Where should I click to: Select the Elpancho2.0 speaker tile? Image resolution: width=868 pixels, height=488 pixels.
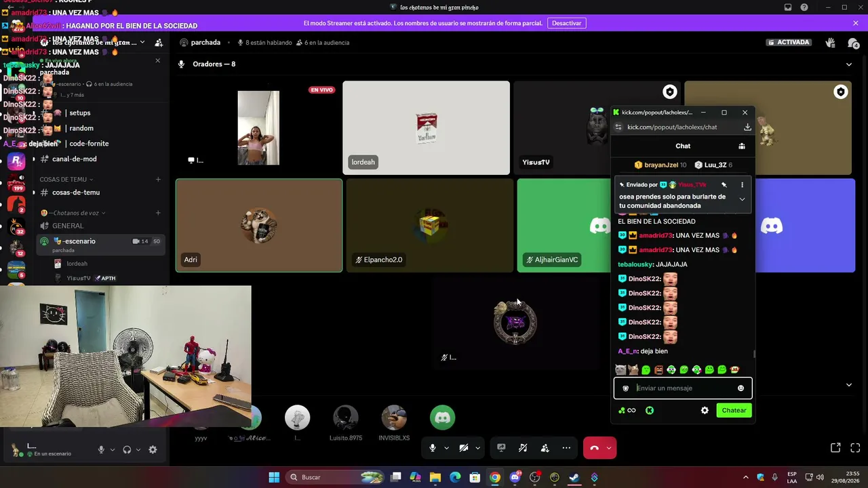click(430, 226)
